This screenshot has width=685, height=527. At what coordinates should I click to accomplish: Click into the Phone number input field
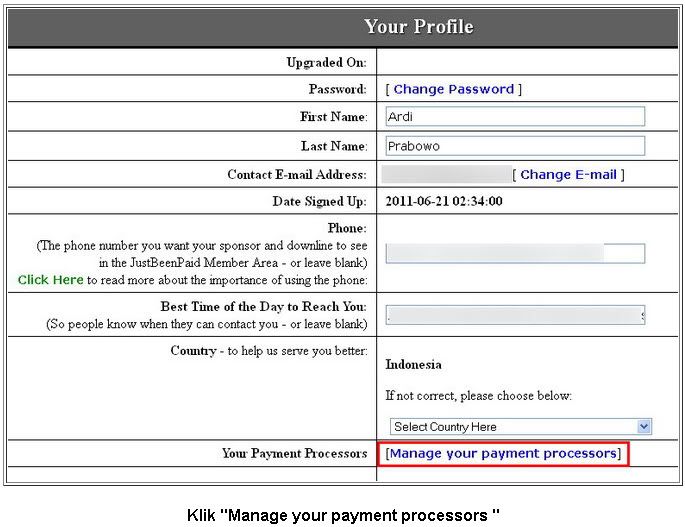[514, 253]
